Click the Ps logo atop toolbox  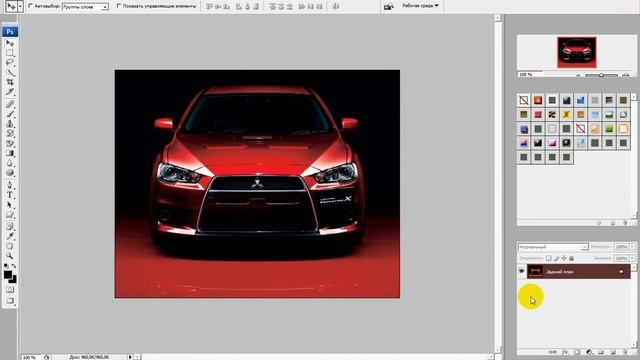coord(10,32)
